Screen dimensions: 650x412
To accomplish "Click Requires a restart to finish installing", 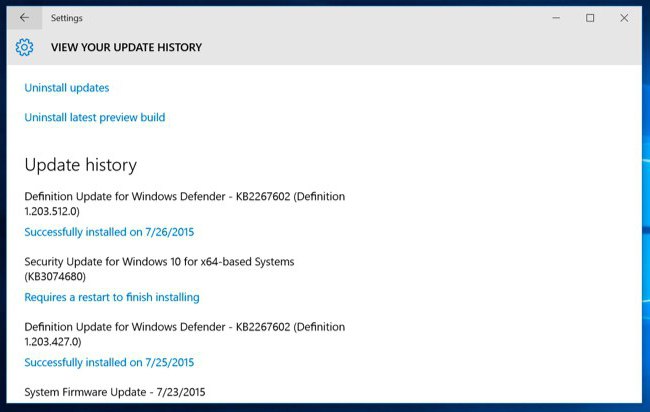I will [x=112, y=297].
